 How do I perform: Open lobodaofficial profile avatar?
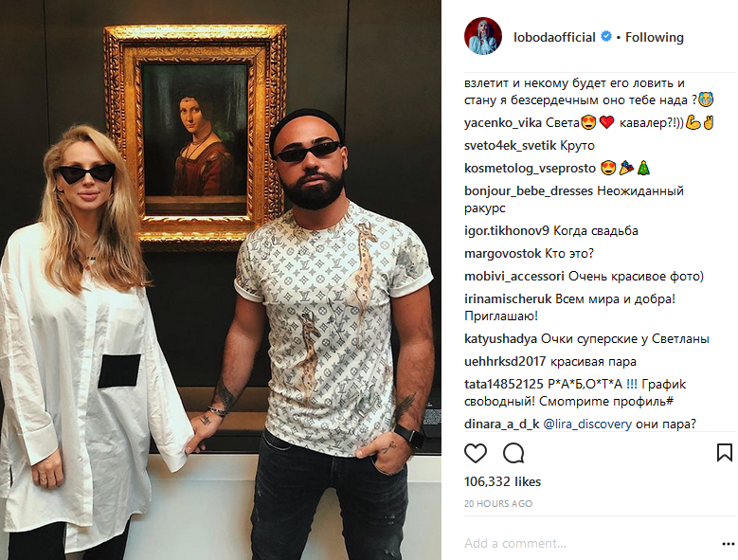[x=483, y=36]
